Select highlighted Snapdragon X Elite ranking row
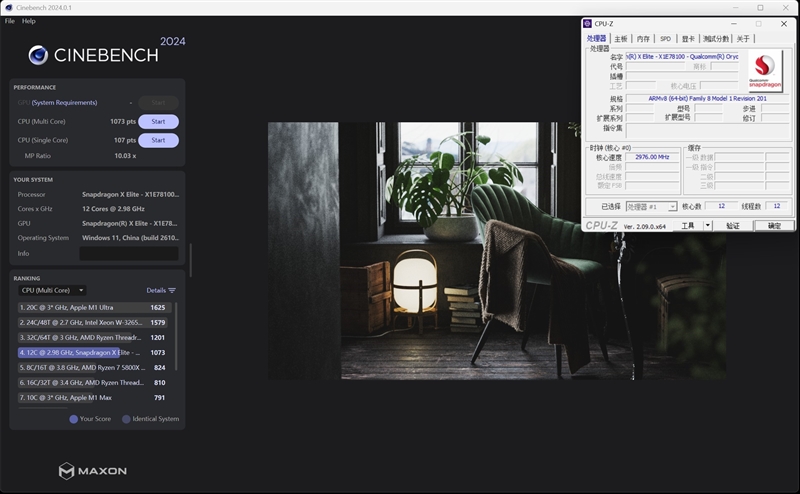The height and width of the screenshot is (494, 800). [92, 353]
